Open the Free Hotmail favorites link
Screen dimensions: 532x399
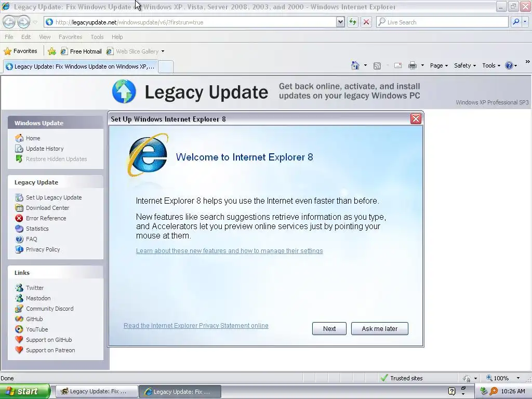coord(81,51)
